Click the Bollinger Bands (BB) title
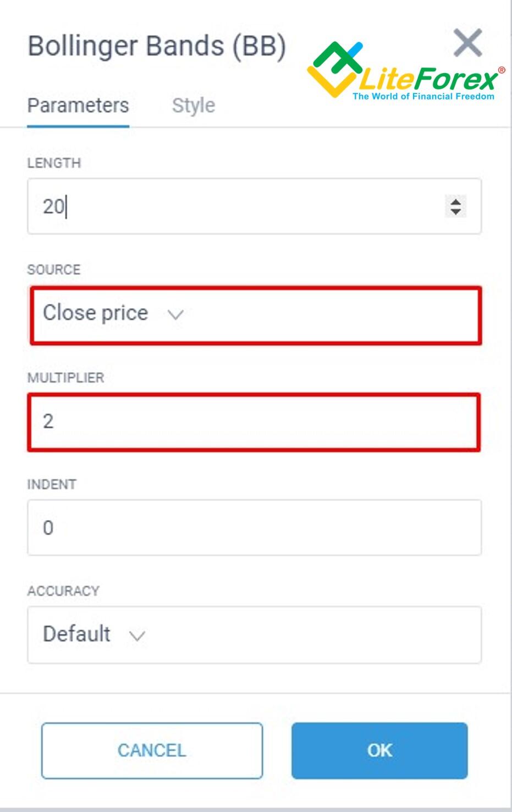The width and height of the screenshot is (512, 812). [x=157, y=46]
